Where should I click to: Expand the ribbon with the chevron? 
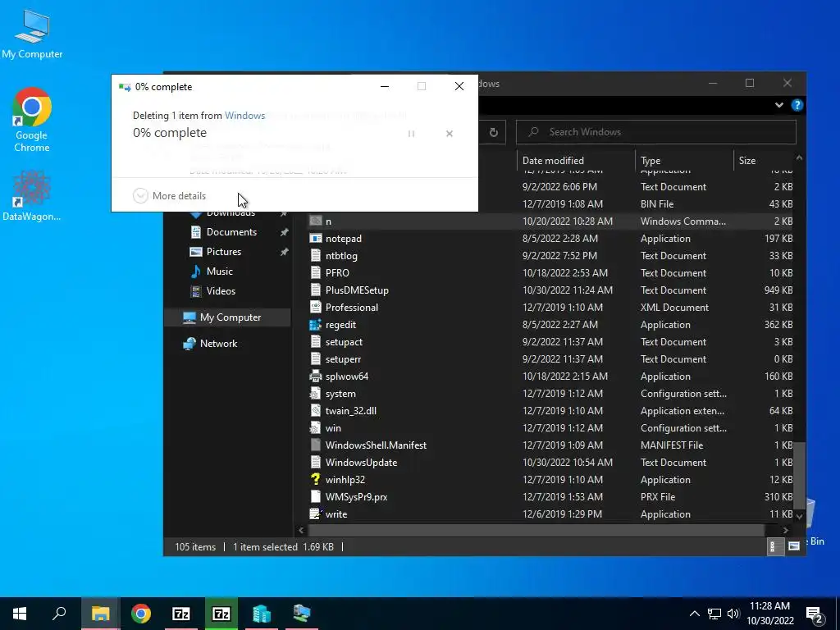(x=779, y=105)
